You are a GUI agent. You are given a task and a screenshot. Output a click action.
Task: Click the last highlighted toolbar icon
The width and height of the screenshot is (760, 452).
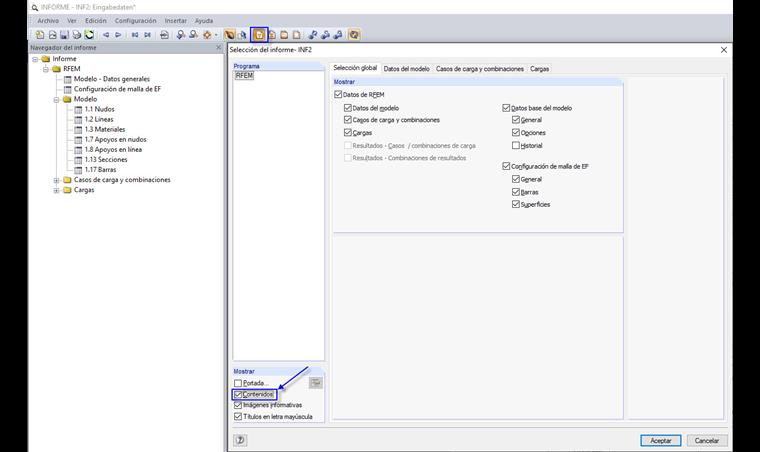tap(354, 35)
